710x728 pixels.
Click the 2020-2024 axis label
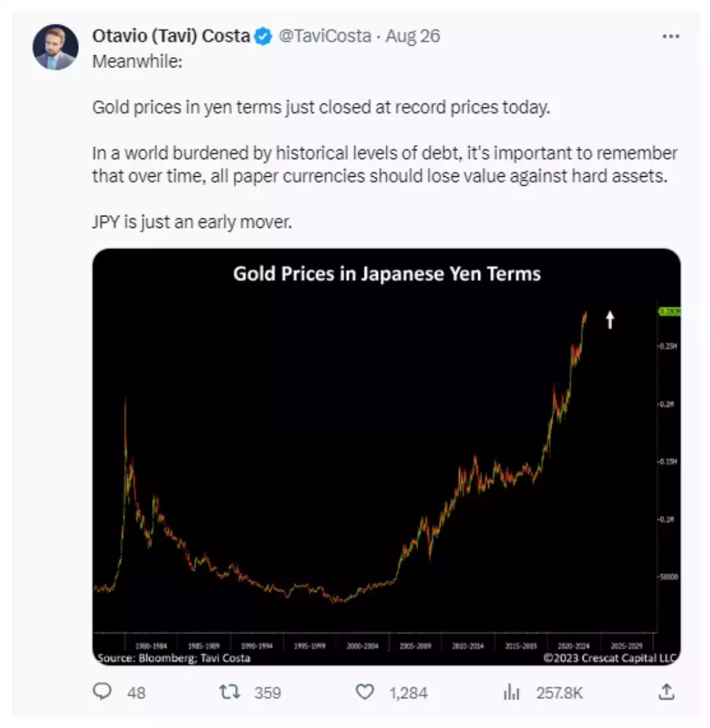pyautogui.click(x=573, y=646)
